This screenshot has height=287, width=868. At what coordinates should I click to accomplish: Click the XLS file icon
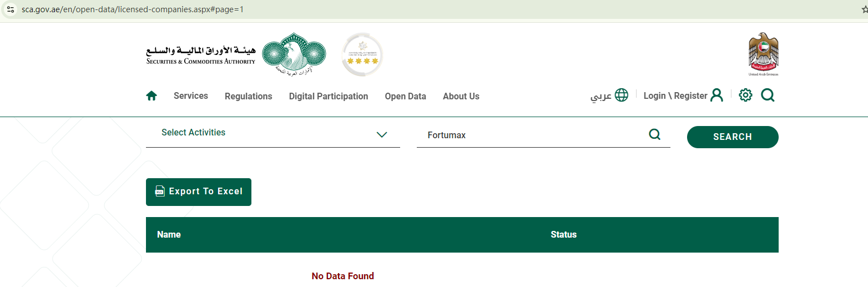160,191
